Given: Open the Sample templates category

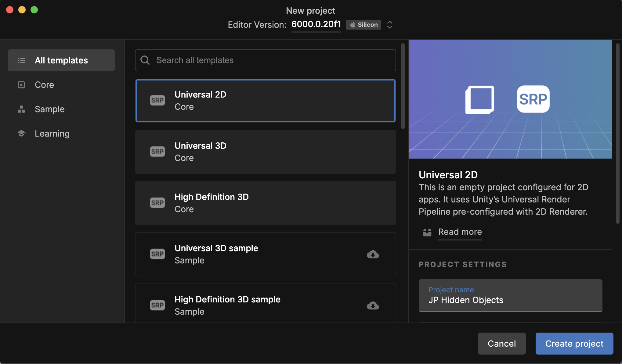Looking at the screenshot, I should pyautogui.click(x=61, y=109).
